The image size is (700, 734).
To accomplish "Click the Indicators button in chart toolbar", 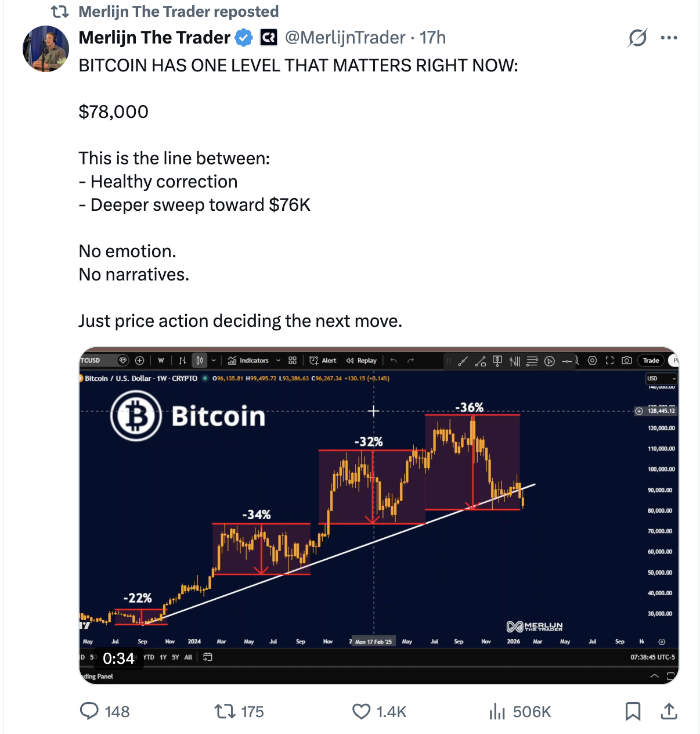I will tap(248, 361).
